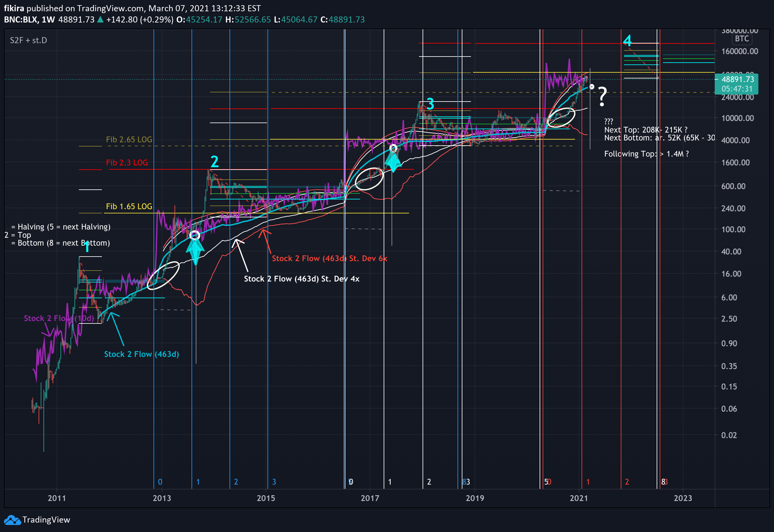Select the white ellipse near 2020 prices
Screen dimensions: 774x532
561,118
